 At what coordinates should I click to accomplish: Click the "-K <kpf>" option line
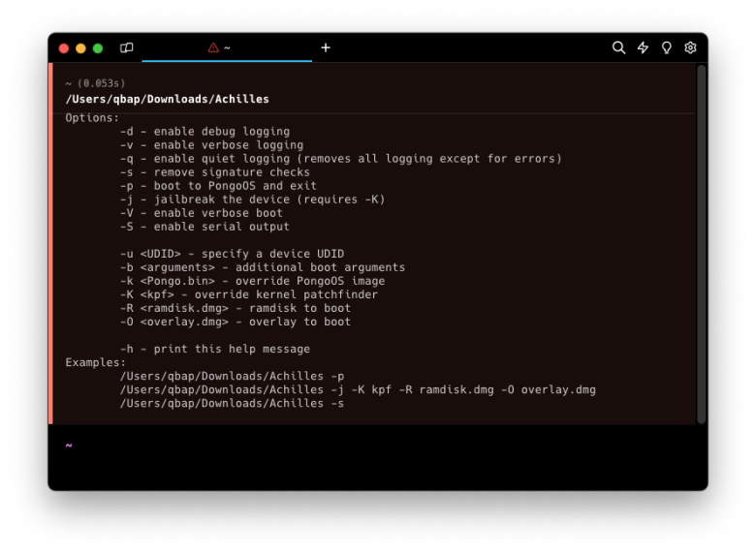coord(249,294)
